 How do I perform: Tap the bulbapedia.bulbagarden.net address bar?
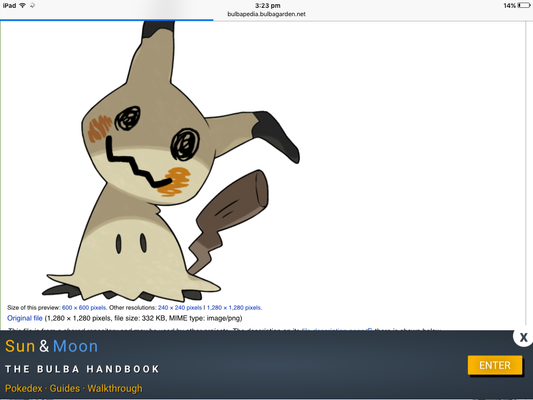[x=266, y=14]
